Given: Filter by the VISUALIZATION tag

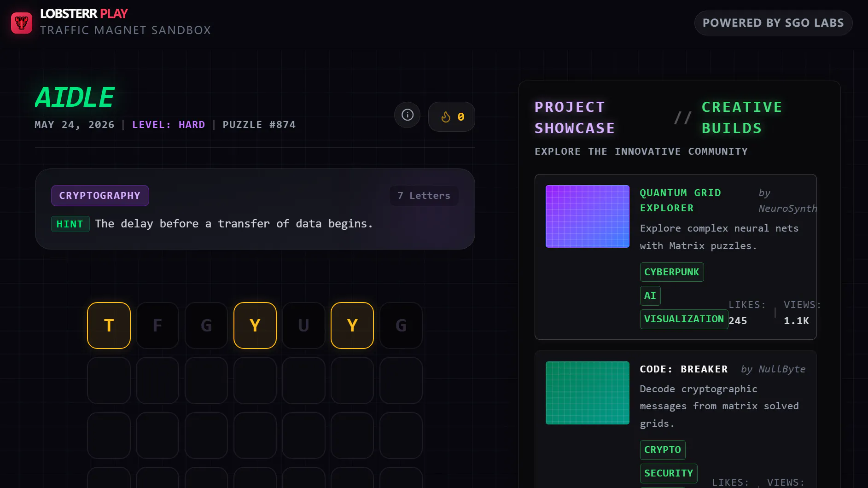Looking at the screenshot, I should (684, 319).
